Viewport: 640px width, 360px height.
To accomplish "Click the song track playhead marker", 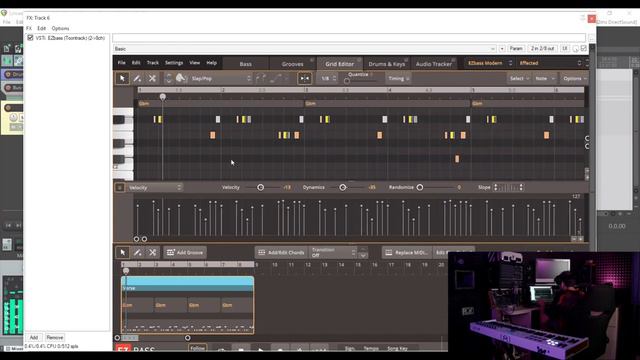I will pyautogui.click(x=126, y=271).
